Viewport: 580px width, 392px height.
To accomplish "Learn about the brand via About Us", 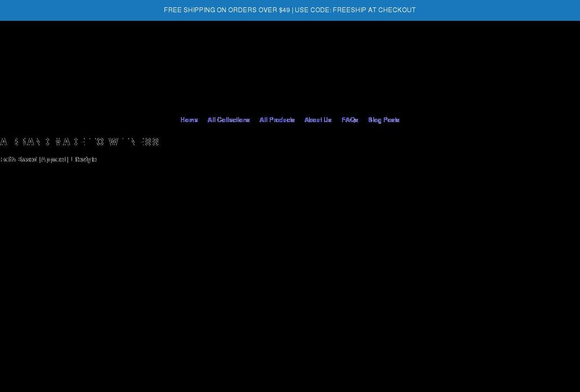I will pos(318,120).
